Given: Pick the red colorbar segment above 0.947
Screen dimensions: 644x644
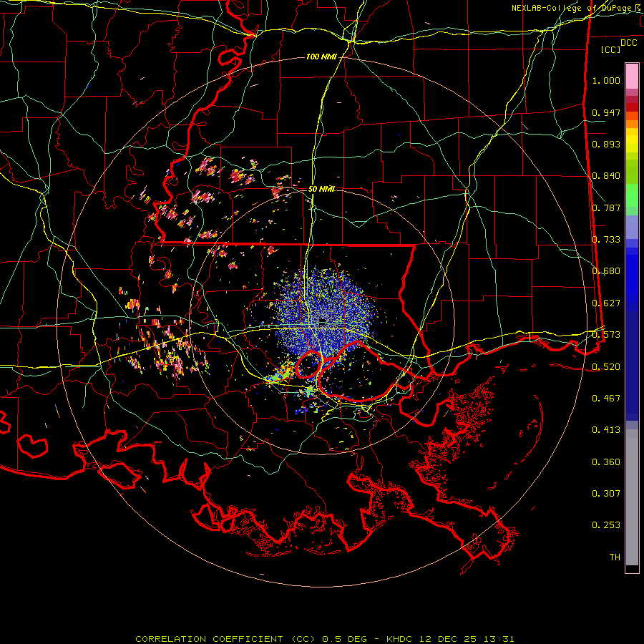Looking at the screenshot, I should click(632, 107).
